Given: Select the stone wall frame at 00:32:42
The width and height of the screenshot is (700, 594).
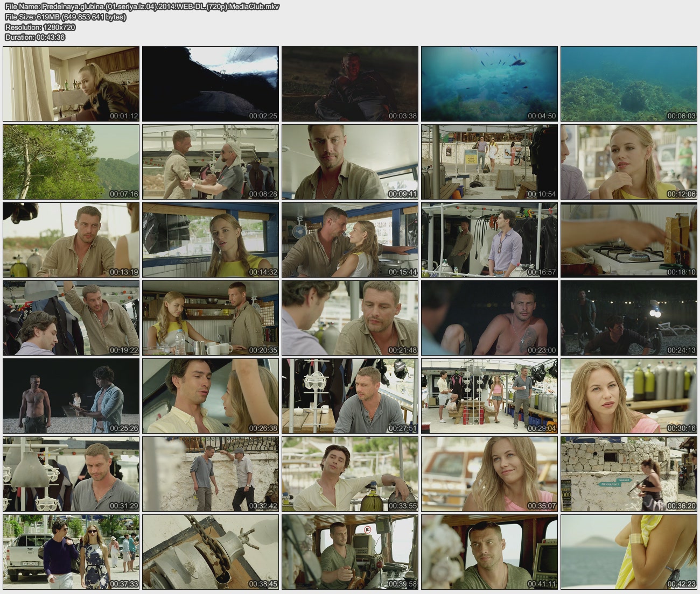Looking at the screenshot, I should coord(211,474).
